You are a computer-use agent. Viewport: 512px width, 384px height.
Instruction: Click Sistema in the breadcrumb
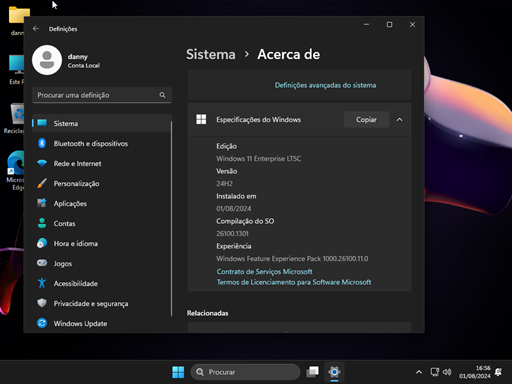[211, 54]
